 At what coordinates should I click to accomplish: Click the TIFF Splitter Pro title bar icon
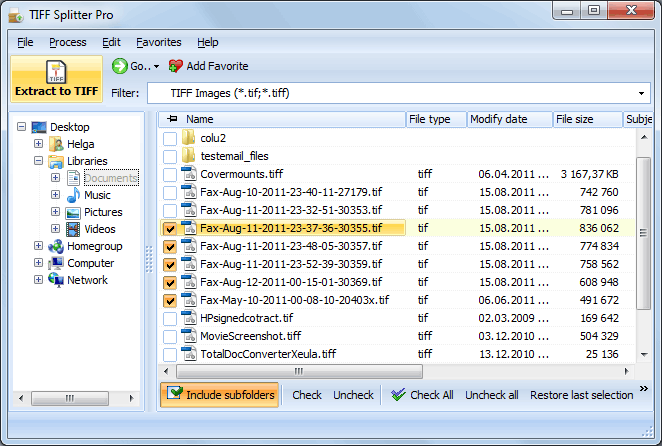(x=16, y=16)
